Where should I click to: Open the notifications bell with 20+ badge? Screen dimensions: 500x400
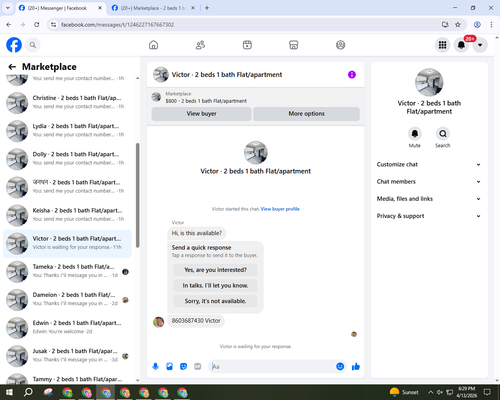(x=461, y=45)
